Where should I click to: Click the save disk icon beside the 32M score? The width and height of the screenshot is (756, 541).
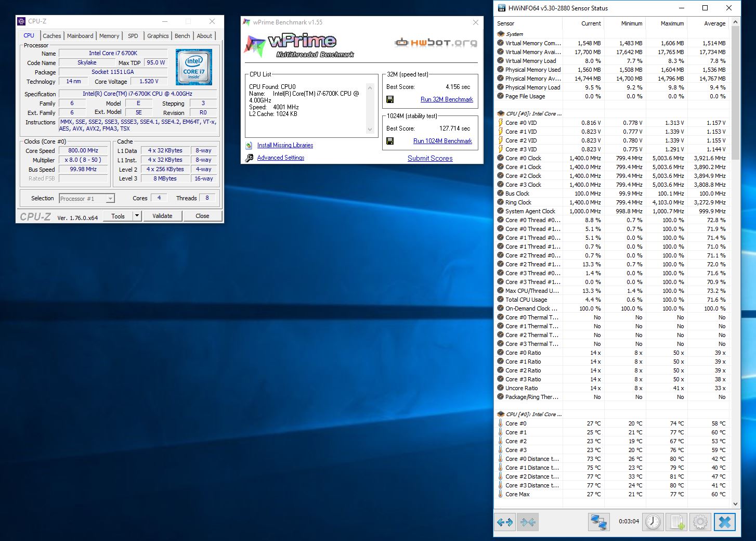(x=390, y=99)
